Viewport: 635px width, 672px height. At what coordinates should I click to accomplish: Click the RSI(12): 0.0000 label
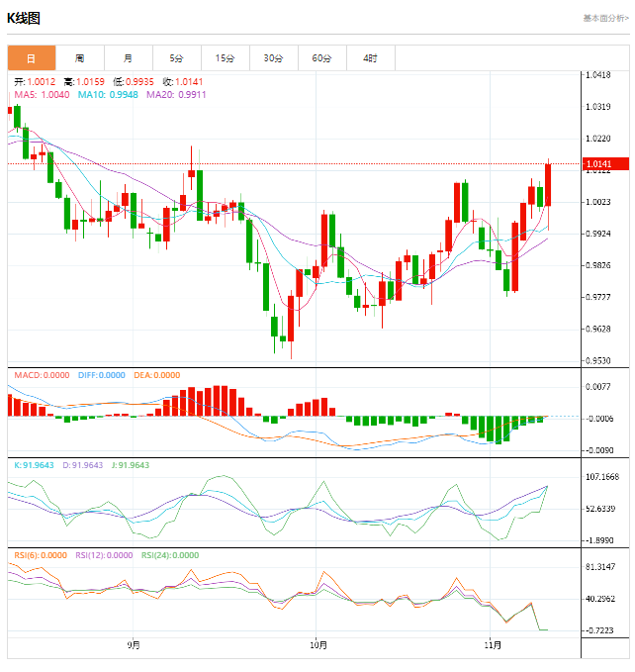pyautogui.click(x=104, y=555)
